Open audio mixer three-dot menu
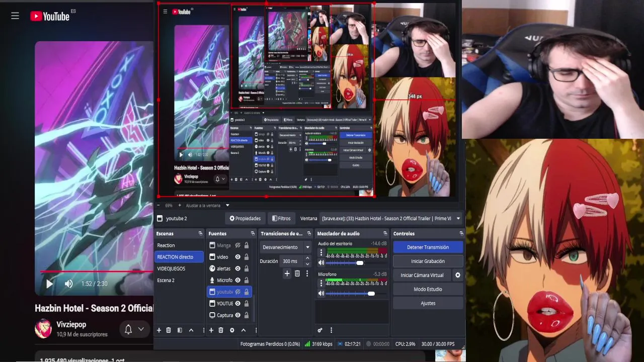This screenshot has width=644, height=362. [331, 330]
